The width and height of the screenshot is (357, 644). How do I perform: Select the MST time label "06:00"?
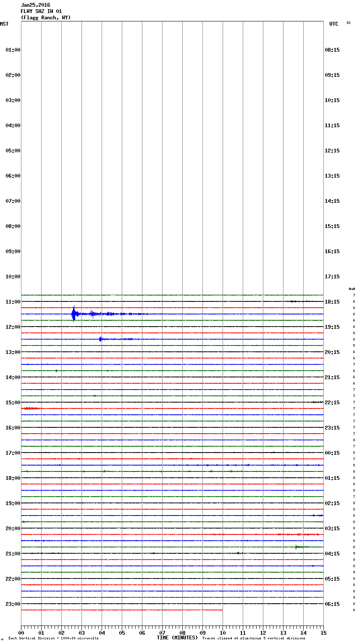coord(13,176)
